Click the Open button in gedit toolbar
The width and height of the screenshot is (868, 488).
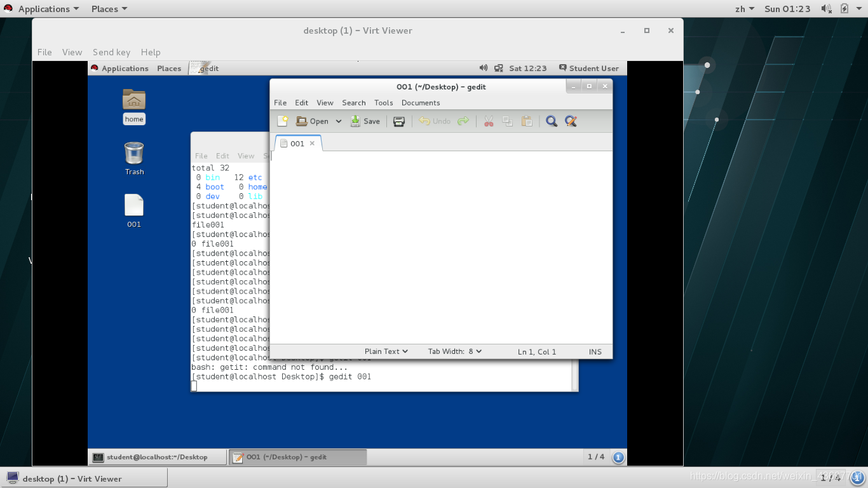(313, 121)
